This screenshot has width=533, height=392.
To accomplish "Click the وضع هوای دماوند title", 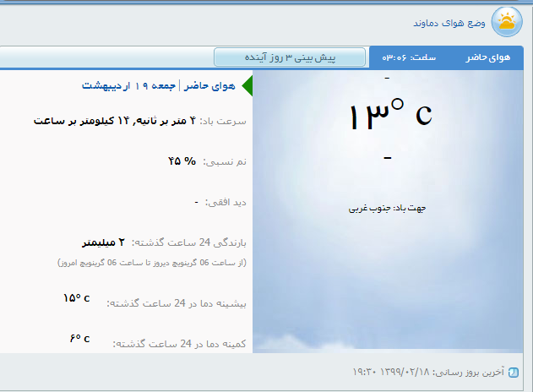I will click(x=449, y=23).
